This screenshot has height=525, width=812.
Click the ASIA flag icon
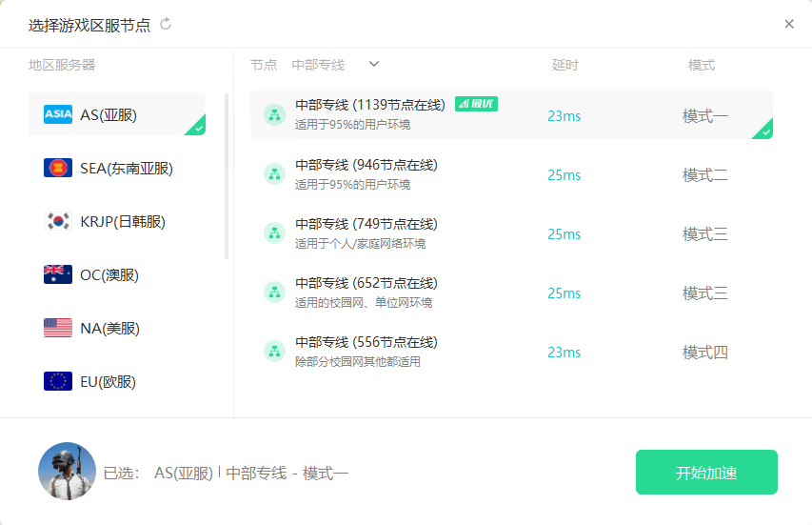(58, 114)
